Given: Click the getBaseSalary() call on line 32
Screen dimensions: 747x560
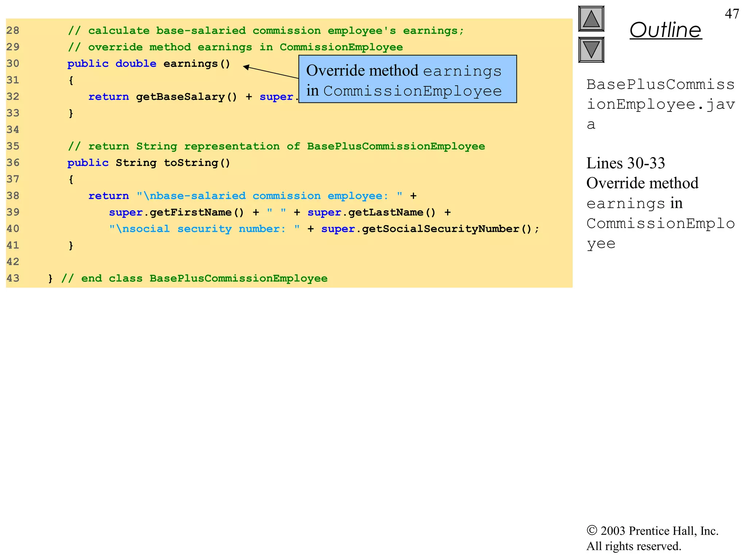Looking at the screenshot, I should coord(186,97).
